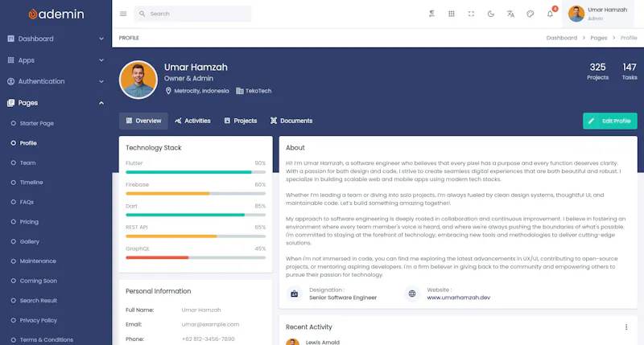Click the 325 Projects stat
Viewport: 644px width, 345px height.
pos(597,72)
